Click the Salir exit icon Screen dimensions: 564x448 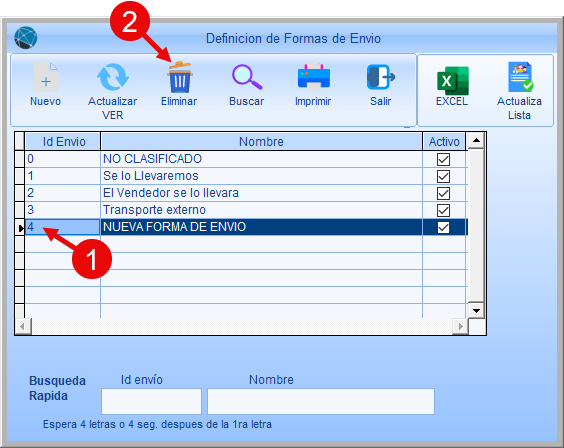pos(381,77)
